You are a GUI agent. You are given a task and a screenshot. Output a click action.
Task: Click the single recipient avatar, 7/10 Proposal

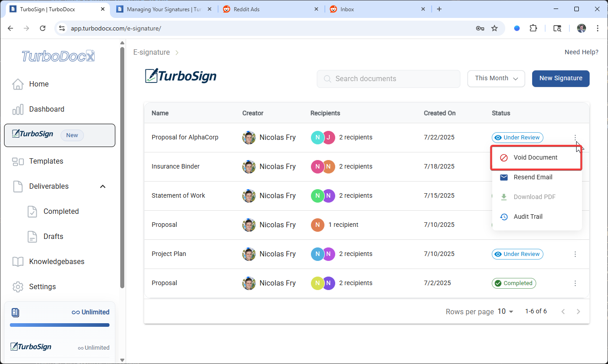coord(317,225)
